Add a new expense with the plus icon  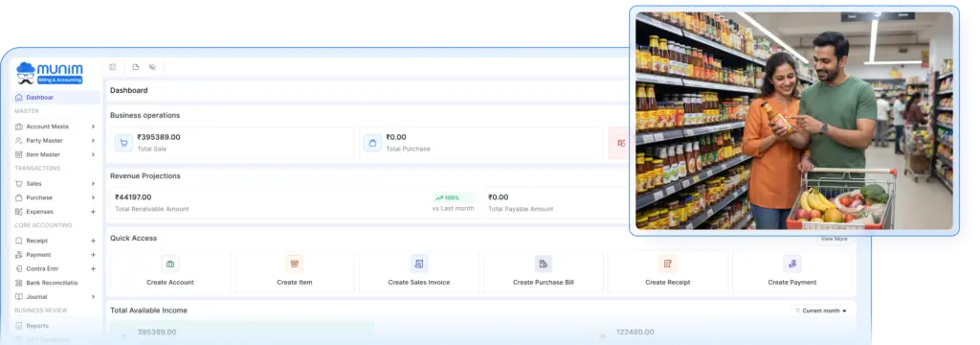[93, 212]
